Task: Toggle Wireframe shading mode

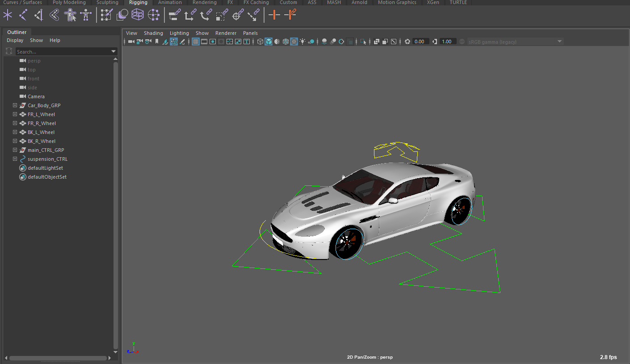Action: pyautogui.click(x=260, y=42)
